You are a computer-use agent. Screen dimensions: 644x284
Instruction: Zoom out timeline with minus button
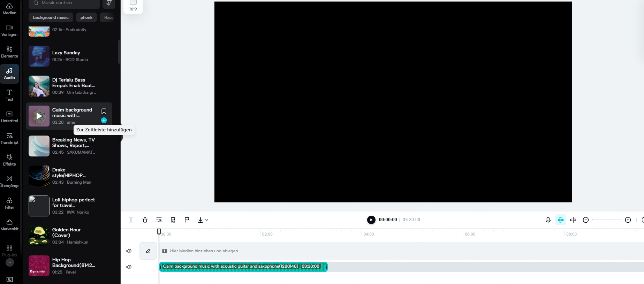[586, 220]
